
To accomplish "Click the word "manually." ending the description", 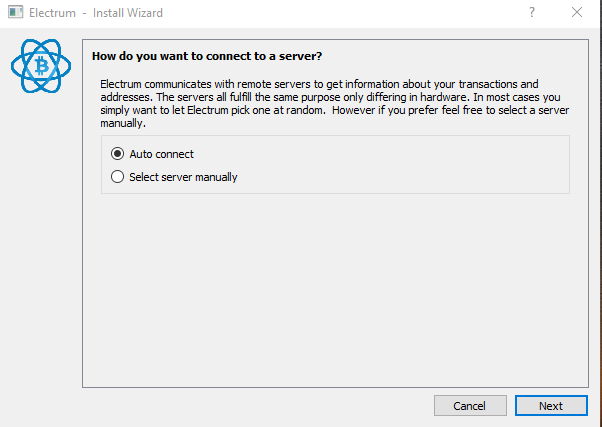I will (x=123, y=123).
